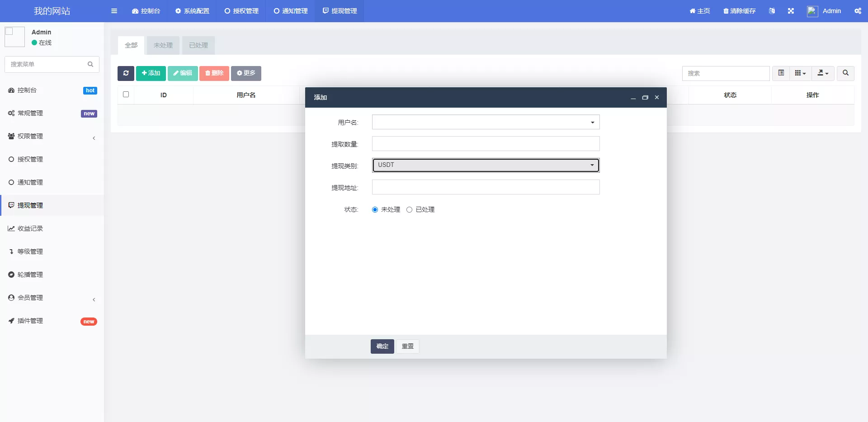
Task: Click the 提现地址 input field
Action: tap(486, 187)
